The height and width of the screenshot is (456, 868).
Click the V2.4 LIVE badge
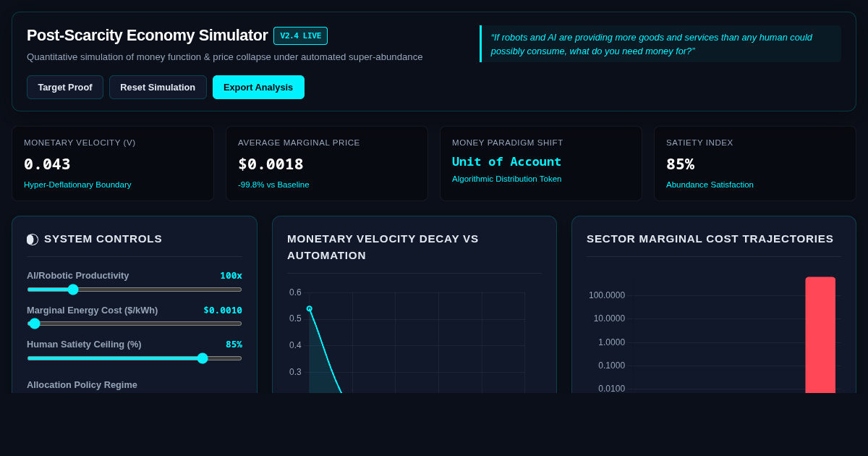(301, 35)
